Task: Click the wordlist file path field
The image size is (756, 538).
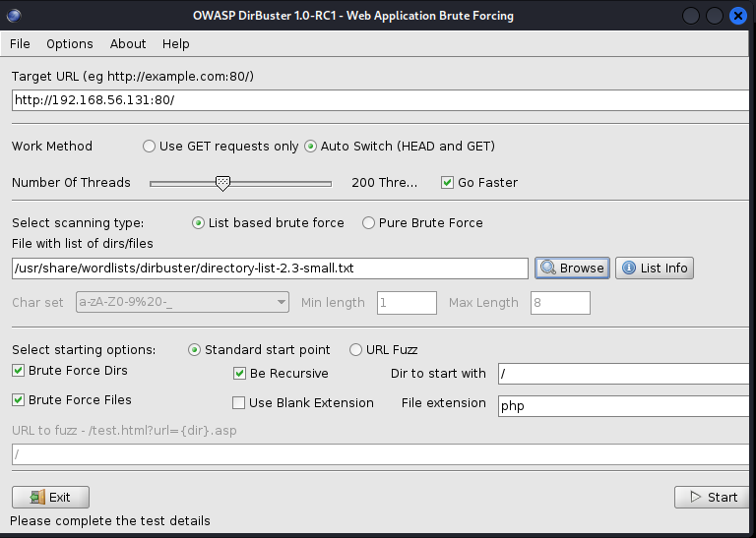Action: tap(270, 269)
